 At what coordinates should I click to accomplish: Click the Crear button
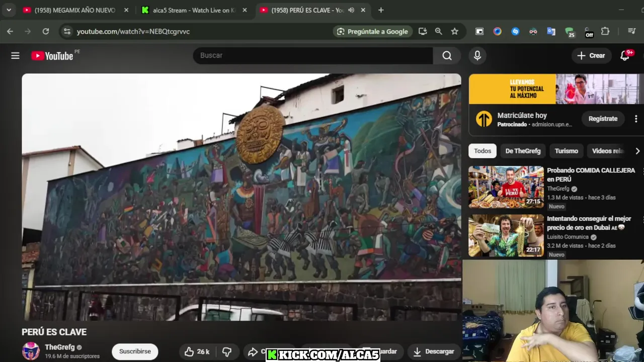coord(591,56)
